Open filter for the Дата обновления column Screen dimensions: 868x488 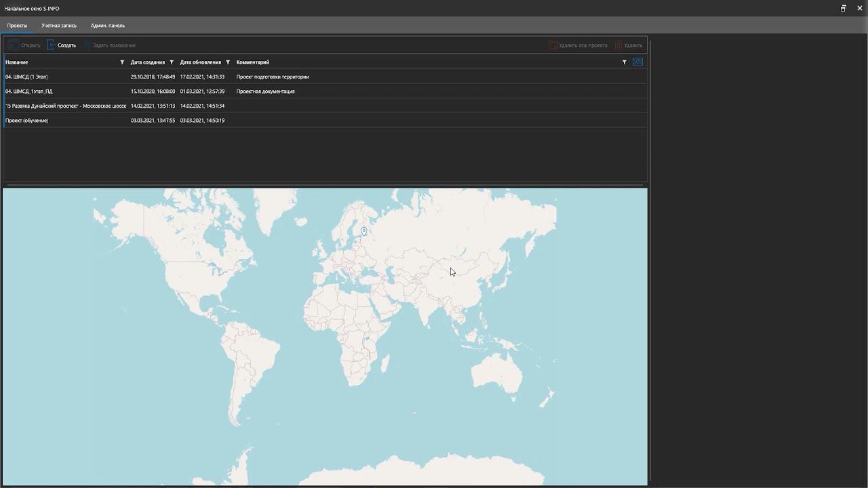[x=228, y=62]
